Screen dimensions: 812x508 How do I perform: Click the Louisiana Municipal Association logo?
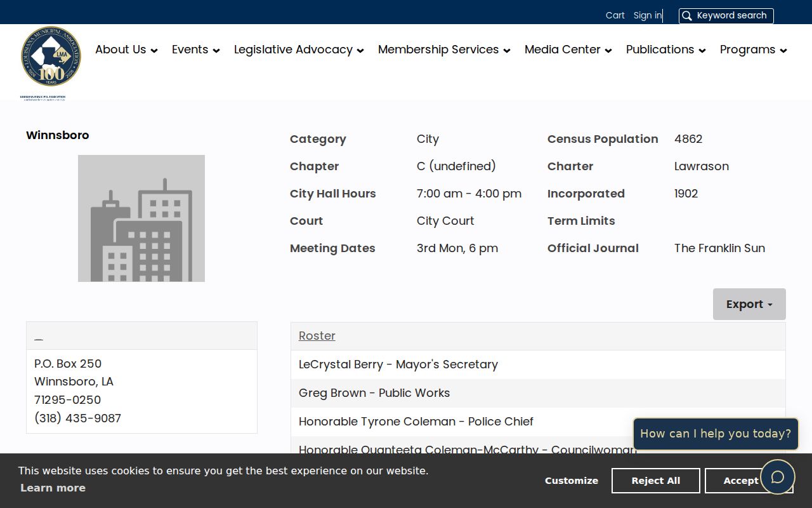click(51, 62)
